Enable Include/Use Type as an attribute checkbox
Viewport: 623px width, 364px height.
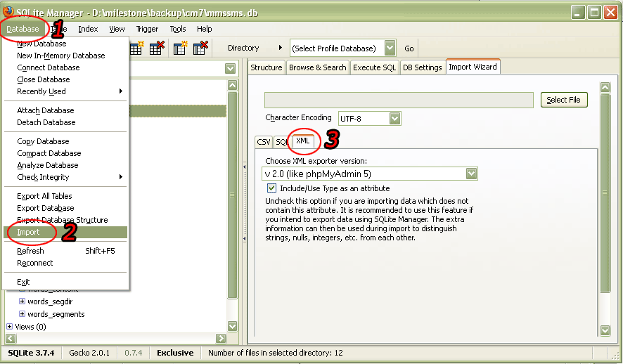[x=271, y=188]
